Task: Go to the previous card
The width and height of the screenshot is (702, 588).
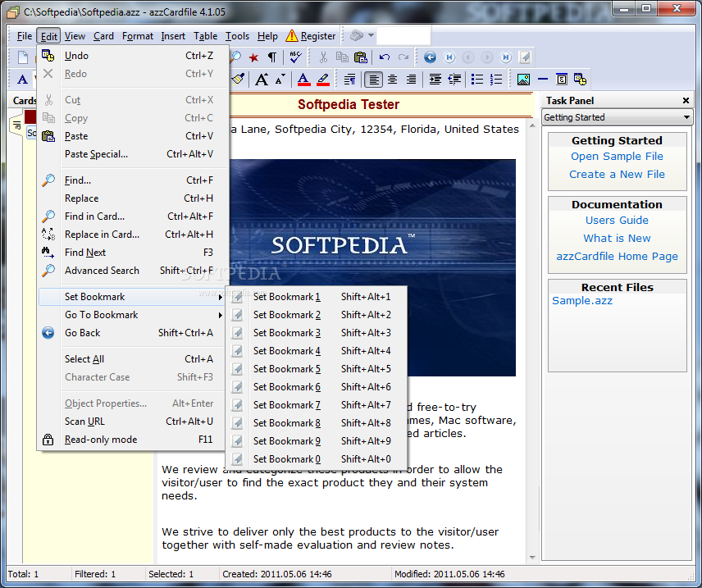Action: click(468, 57)
